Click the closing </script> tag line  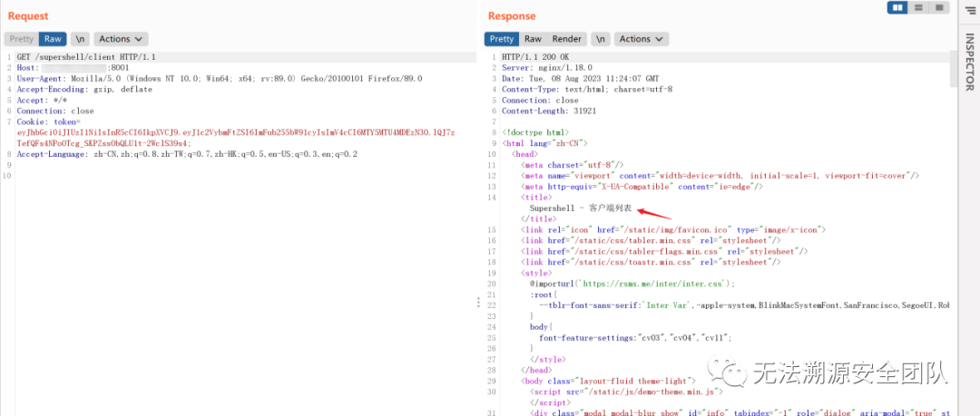coord(550,403)
